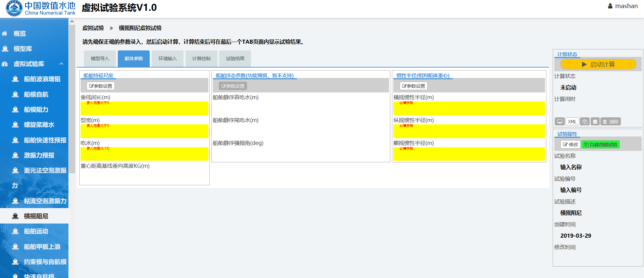Screen dimensions: 644x278
Task: Click the mashan user profile icon
Action: pyautogui.click(x=610, y=6)
